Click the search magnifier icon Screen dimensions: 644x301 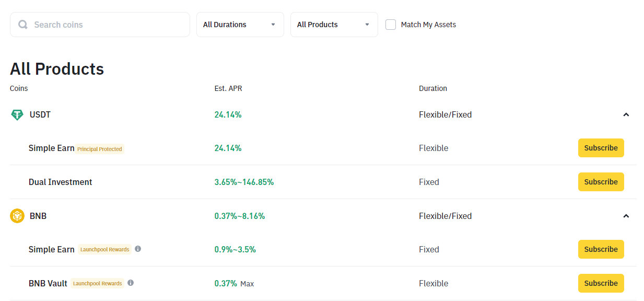tap(22, 25)
